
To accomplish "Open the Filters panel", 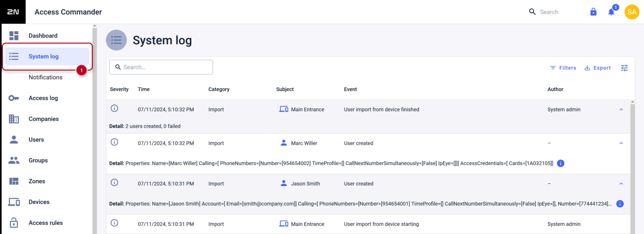I will (x=563, y=68).
